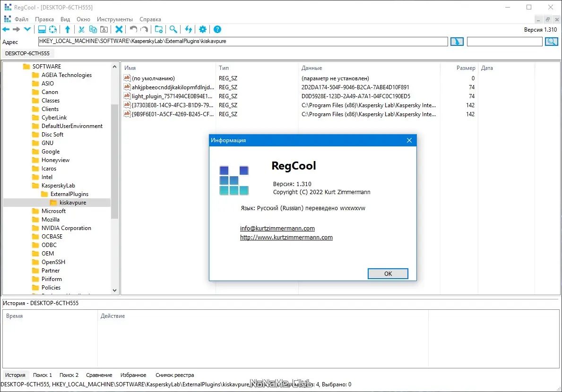Switch to the Снимок реестра tab

174,375
